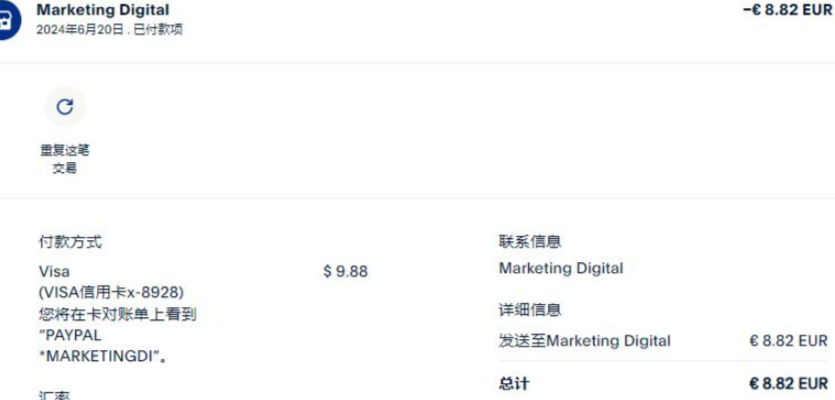Click the 发送至Marketing Digital detail row
The width and height of the screenshot is (835, 400).
[x=584, y=341]
